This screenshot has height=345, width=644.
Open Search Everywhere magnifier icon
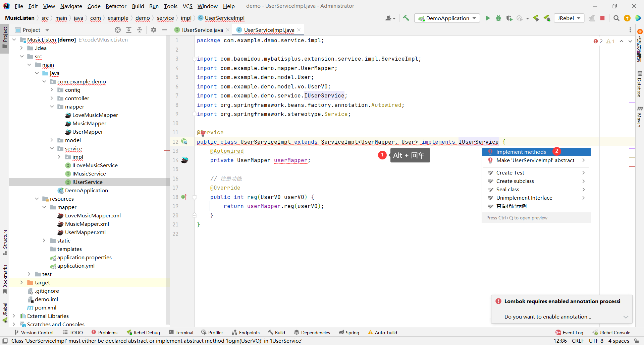point(616,18)
